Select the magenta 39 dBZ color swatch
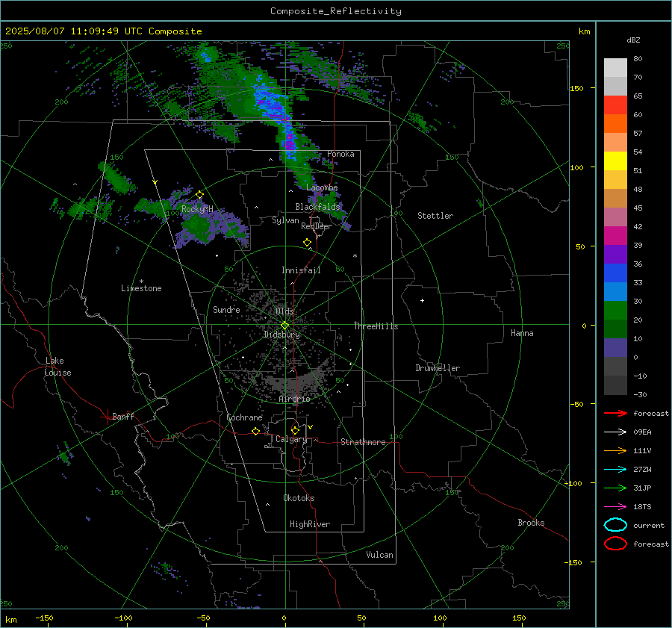This screenshot has height=628, width=672. 615,235
